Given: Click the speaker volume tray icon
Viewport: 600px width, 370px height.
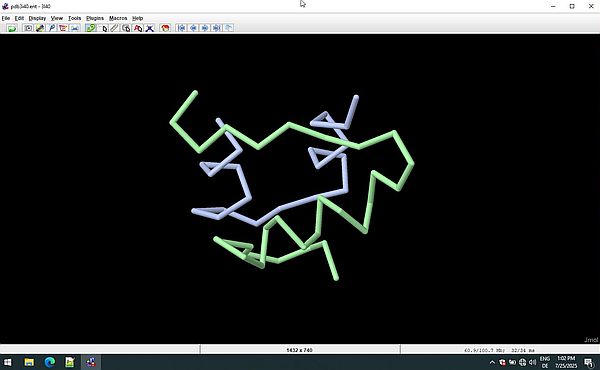Looking at the screenshot, I should (x=532, y=362).
